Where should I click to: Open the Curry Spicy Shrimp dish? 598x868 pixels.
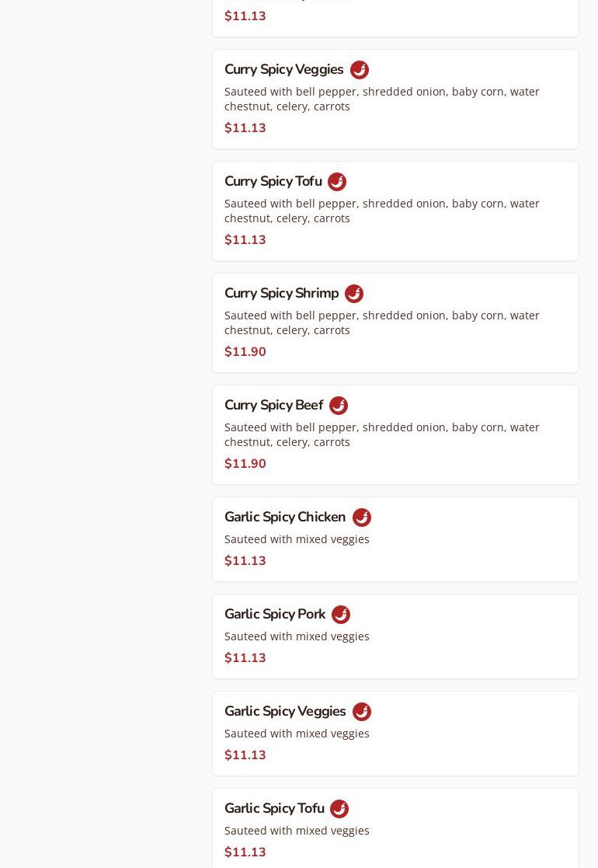pyautogui.click(x=281, y=294)
